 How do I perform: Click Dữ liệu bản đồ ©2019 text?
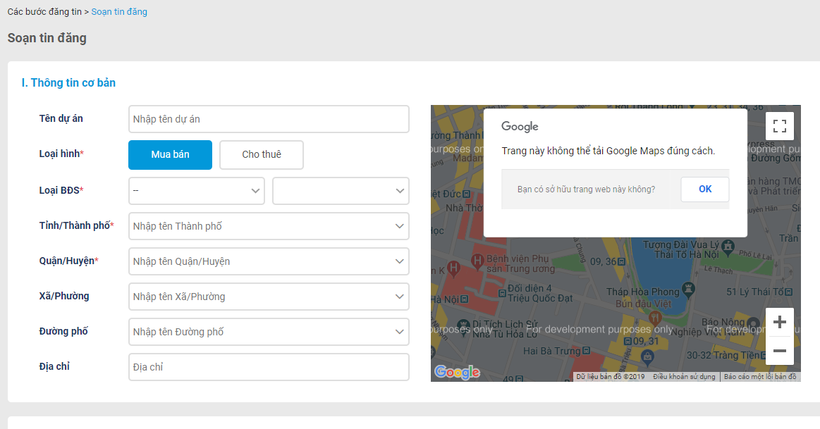tap(610, 377)
